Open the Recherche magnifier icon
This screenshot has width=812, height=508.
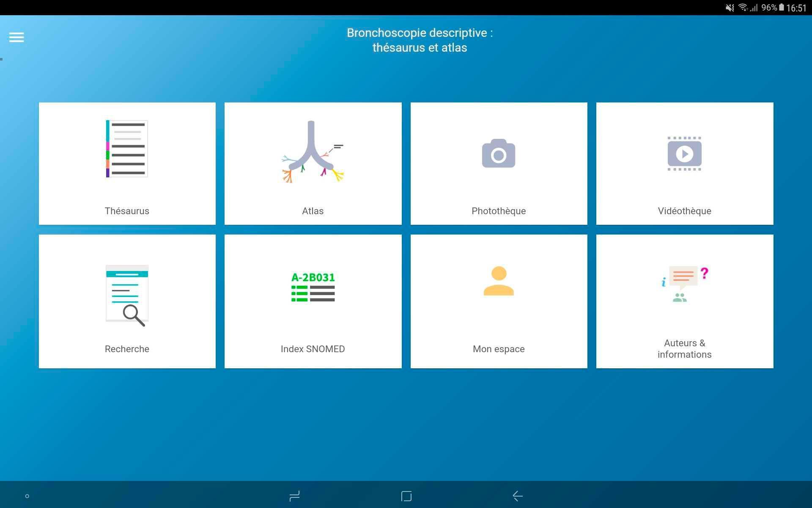point(127,295)
